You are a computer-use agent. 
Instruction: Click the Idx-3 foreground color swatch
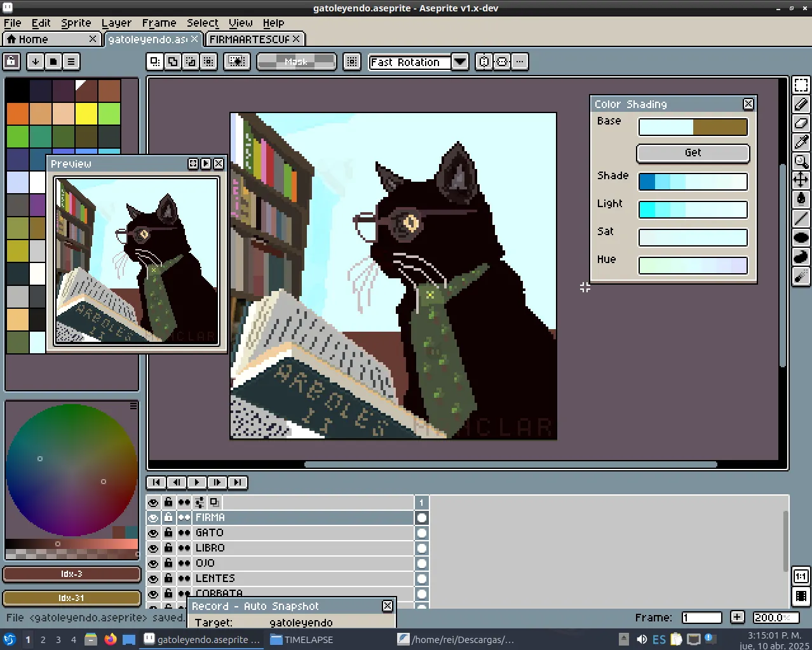click(72, 574)
